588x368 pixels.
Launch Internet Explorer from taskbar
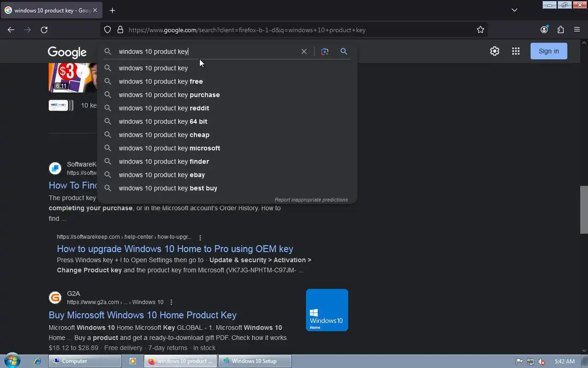38,361
